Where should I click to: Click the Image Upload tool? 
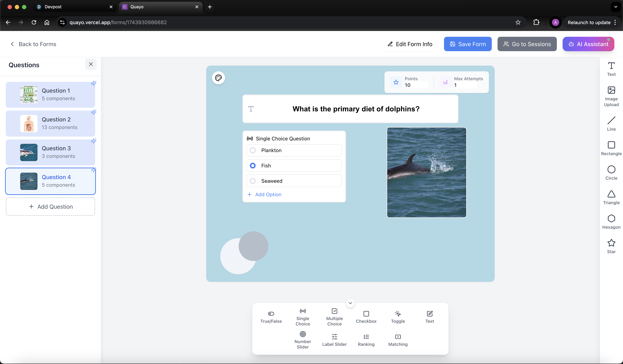[611, 96]
